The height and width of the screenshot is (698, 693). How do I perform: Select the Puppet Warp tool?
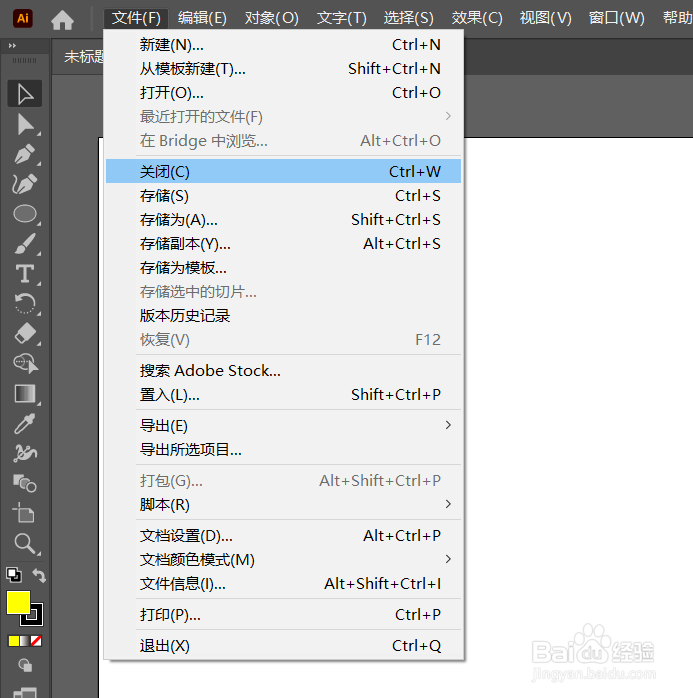pos(25,454)
